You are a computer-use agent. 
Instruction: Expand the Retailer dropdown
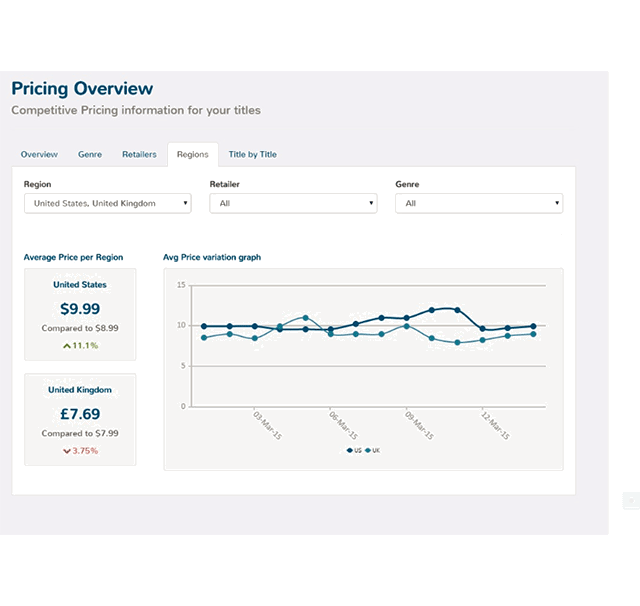(x=293, y=203)
